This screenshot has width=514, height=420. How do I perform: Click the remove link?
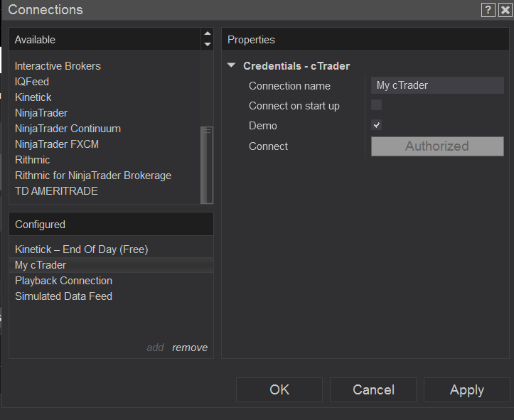tap(190, 348)
